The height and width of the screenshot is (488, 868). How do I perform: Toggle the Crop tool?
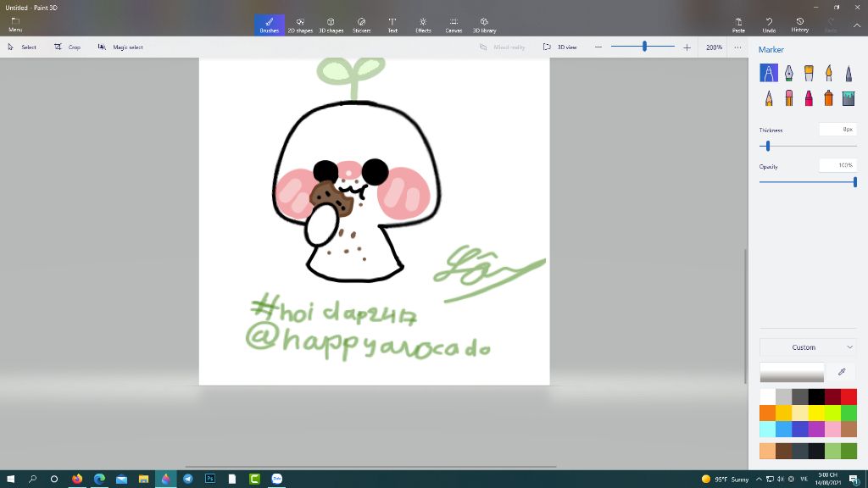[68, 47]
